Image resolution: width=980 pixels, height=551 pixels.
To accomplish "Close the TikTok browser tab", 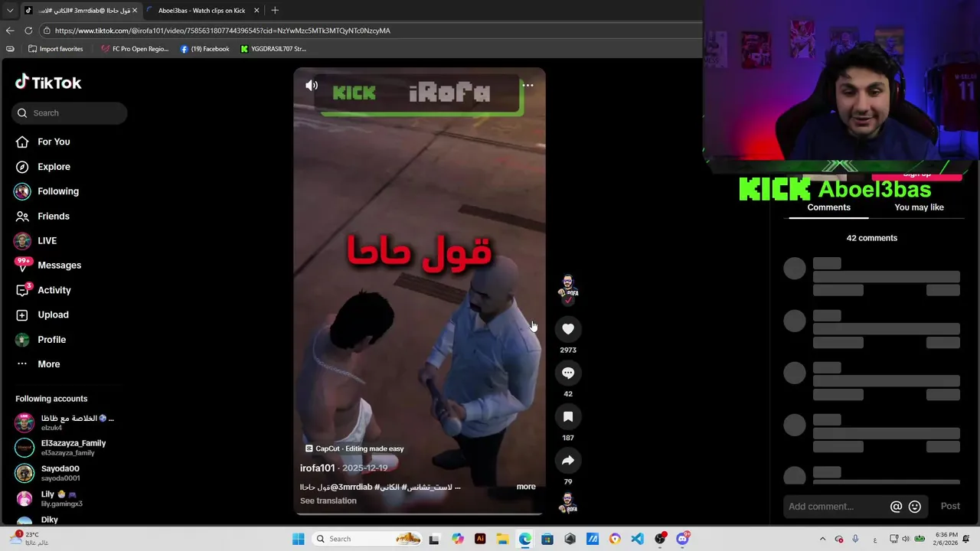I will point(135,11).
